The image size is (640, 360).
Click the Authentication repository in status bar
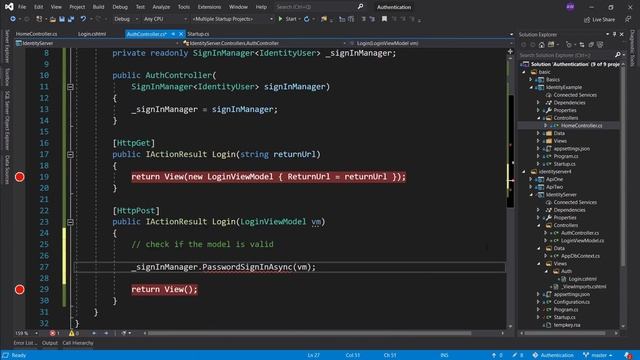[553, 355]
